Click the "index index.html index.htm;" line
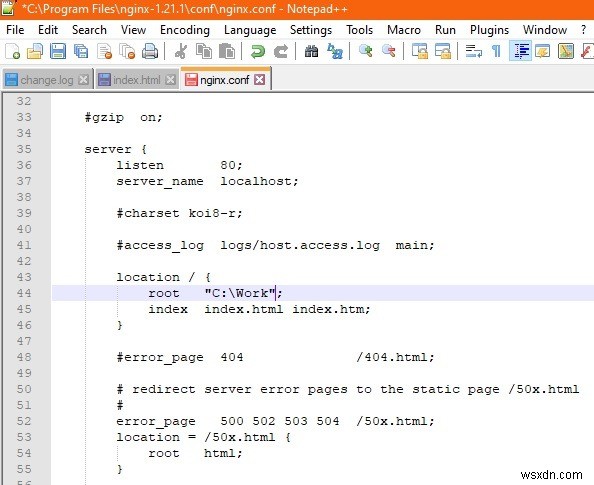The height and width of the screenshot is (485, 594). tap(259, 310)
